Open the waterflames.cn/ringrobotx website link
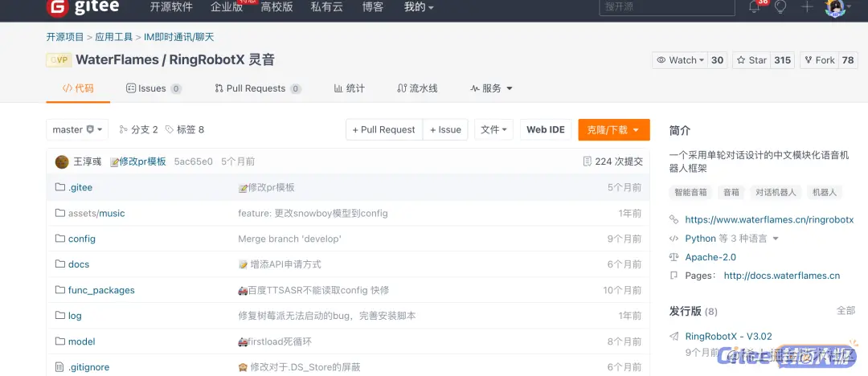This screenshot has height=376, width=868. [769, 219]
